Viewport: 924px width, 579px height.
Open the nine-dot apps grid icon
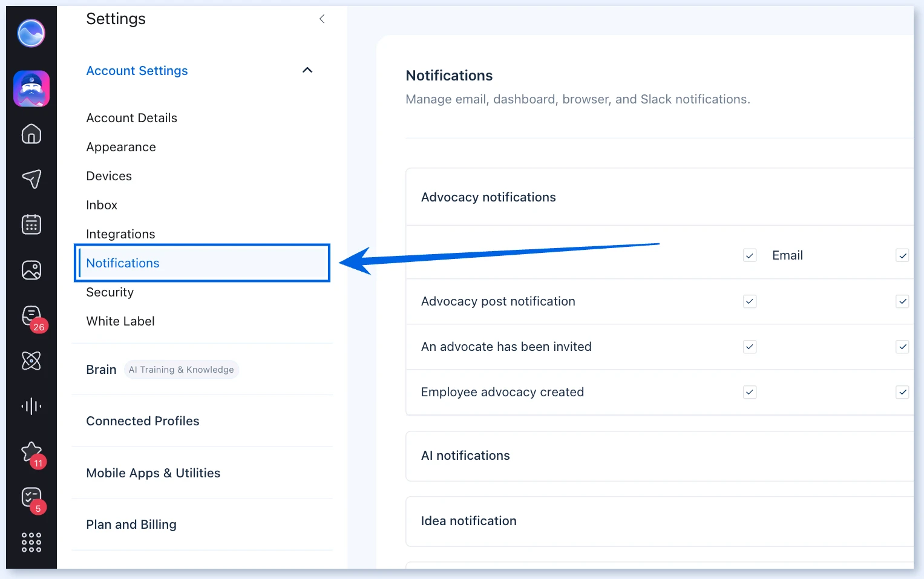(31, 542)
